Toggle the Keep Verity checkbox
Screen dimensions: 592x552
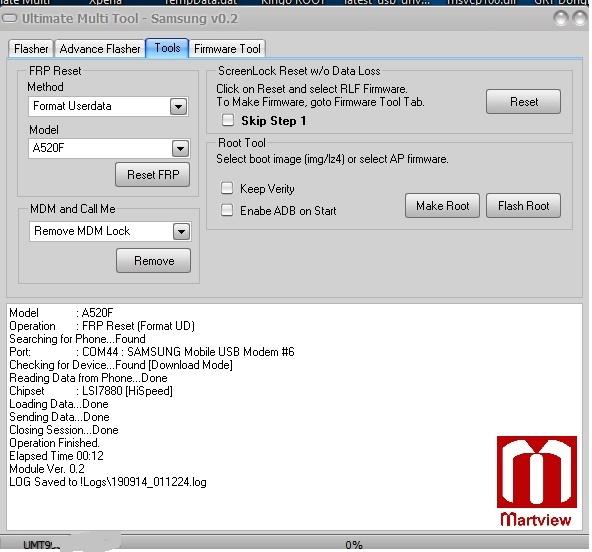(227, 188)
